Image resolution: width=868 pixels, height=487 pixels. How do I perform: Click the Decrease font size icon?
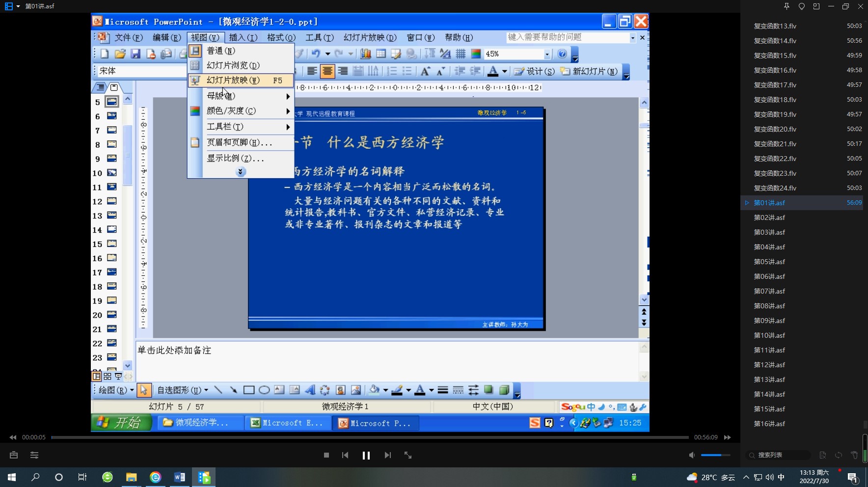tap(440, 71)
